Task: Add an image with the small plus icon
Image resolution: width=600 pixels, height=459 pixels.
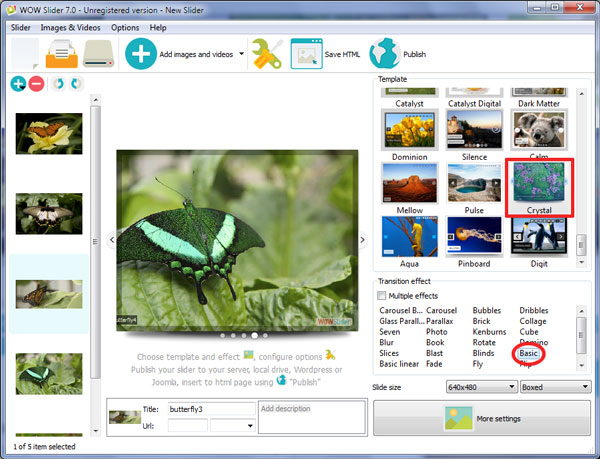Action: (x=18, y=84)
